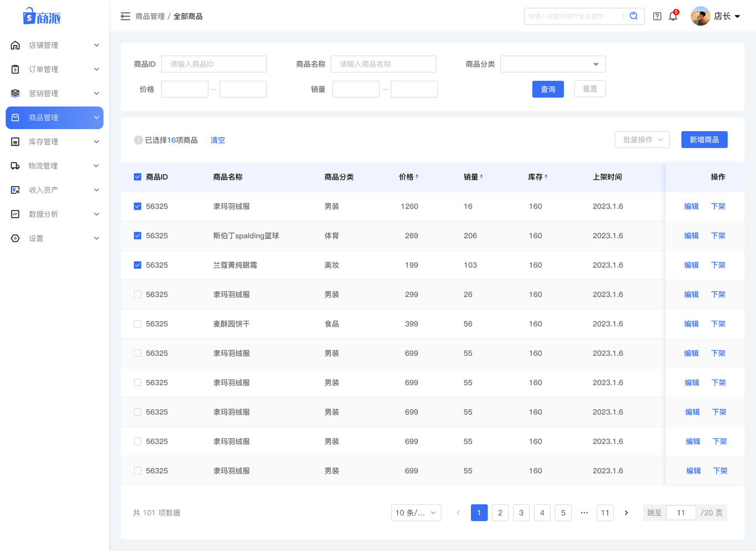Click the info icon beside 已选择

tap(138, 141)
